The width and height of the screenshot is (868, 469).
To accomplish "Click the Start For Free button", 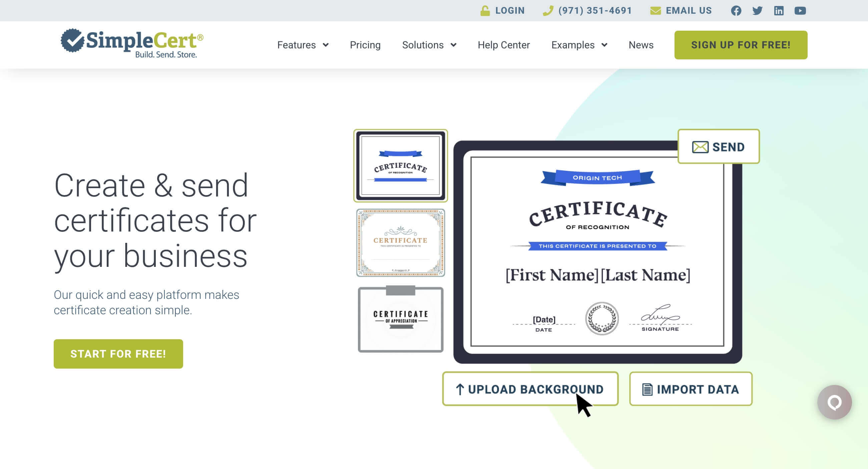I will point(118,354).
